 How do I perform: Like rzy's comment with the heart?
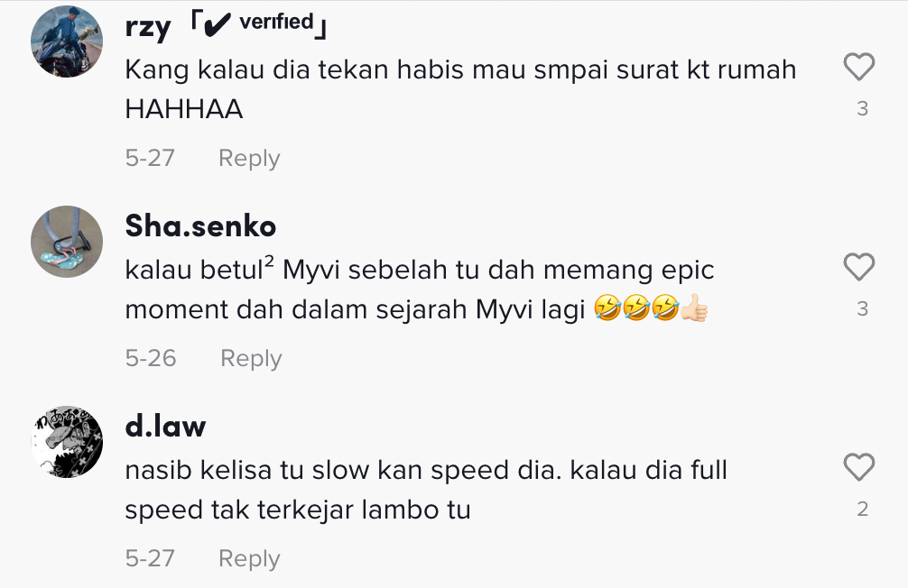(858, 67)
